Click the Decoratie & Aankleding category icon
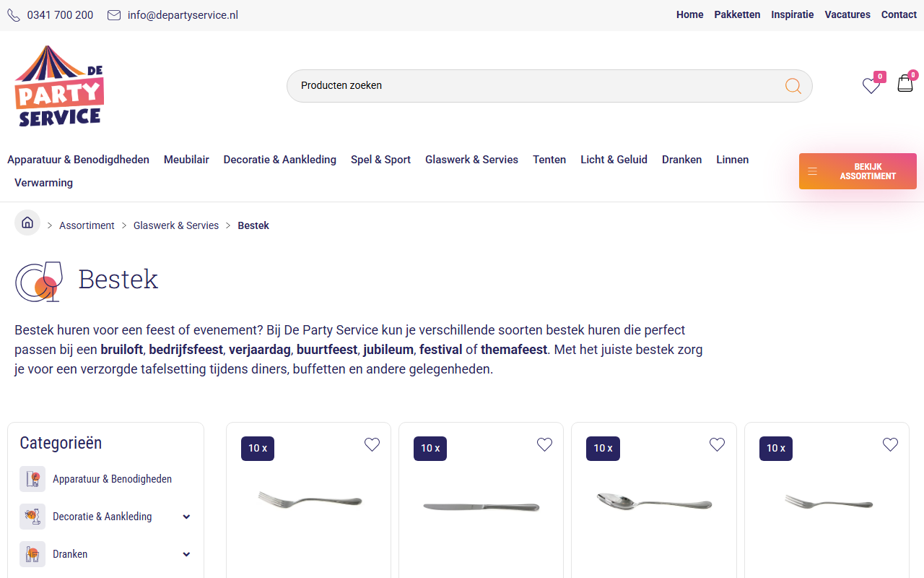 pyautogui.click(x=32, y=517)
